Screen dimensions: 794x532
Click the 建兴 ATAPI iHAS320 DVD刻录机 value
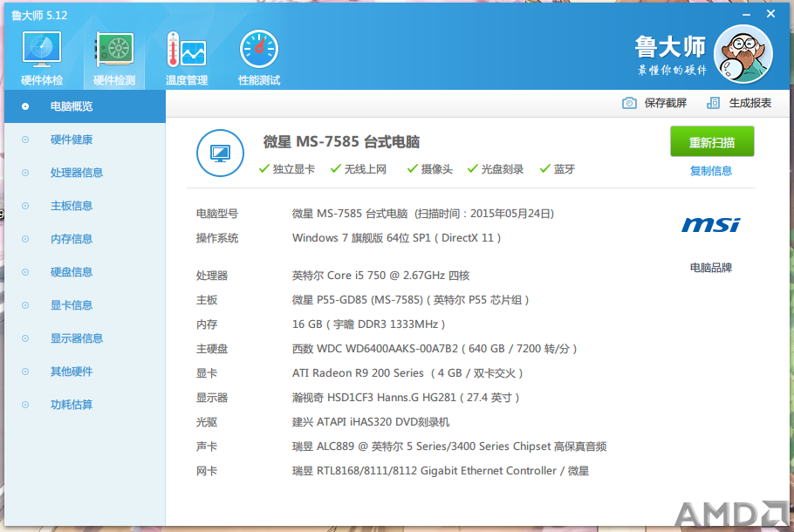click(371, 422)
